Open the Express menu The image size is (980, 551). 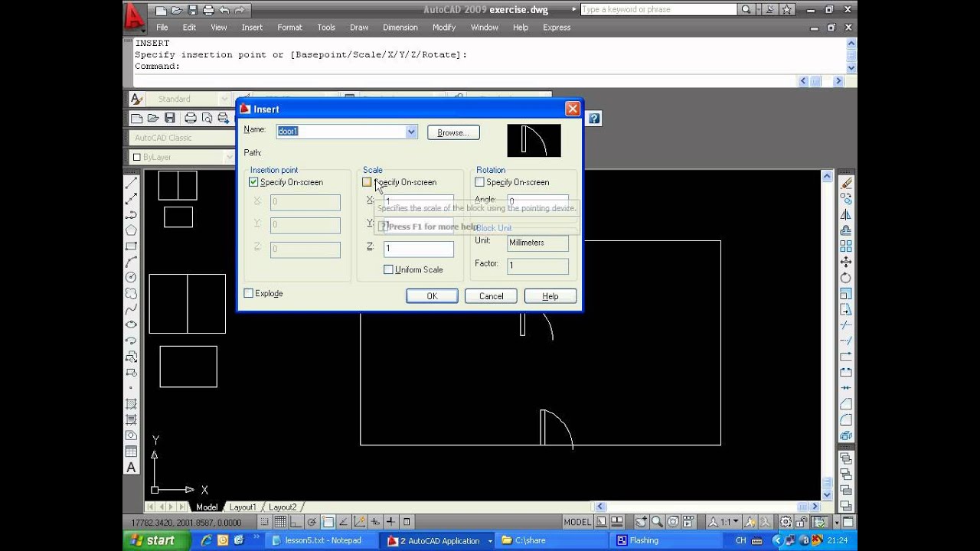pyautogui.click(x=557, y=28)
